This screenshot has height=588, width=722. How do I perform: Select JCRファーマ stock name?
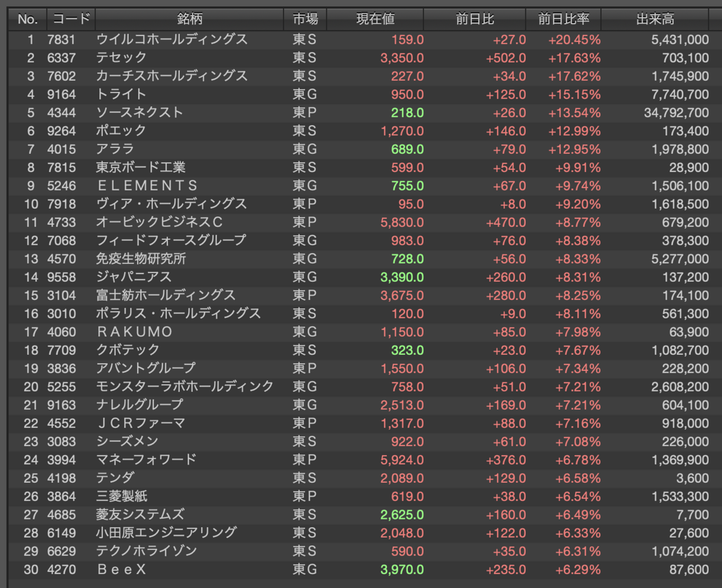(x=141, y=423)
